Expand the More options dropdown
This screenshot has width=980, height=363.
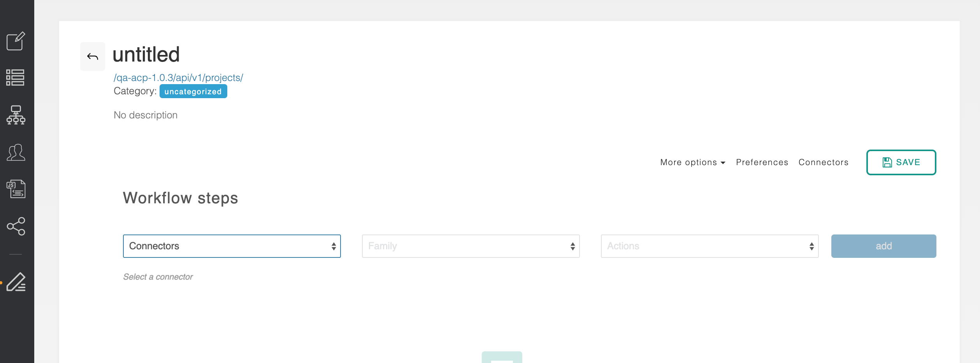pyautogui.click(x=692, y=162)
